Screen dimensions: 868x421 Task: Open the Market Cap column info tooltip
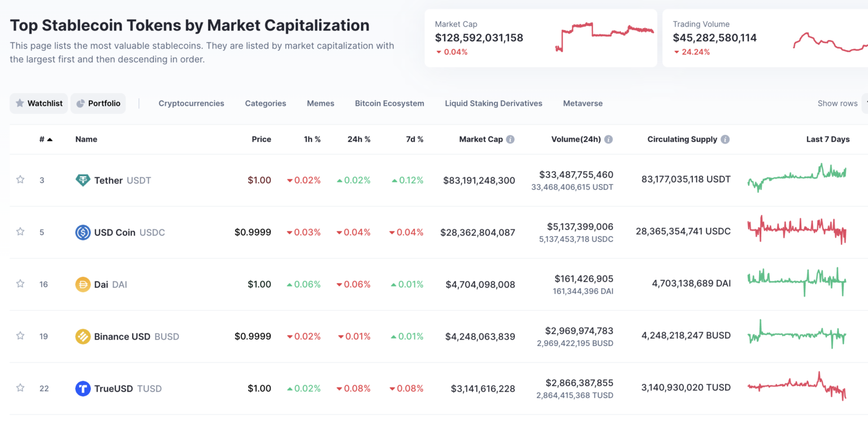tap(511, 139)
